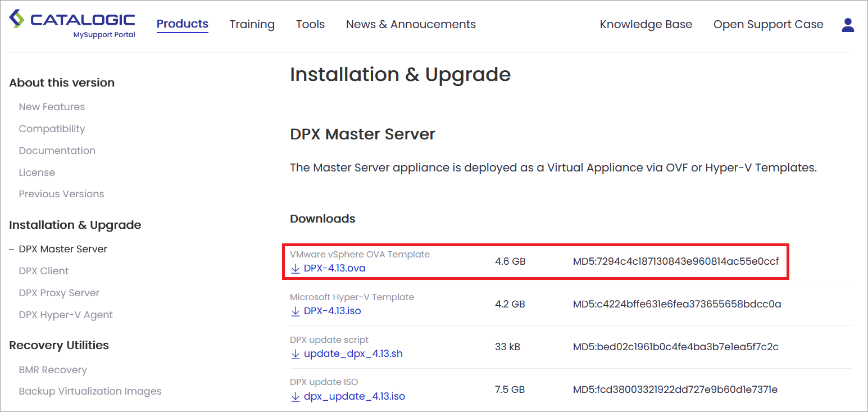868x412 pixels.
Task: Open the Training menu
Action: click(x=252, y=25)
